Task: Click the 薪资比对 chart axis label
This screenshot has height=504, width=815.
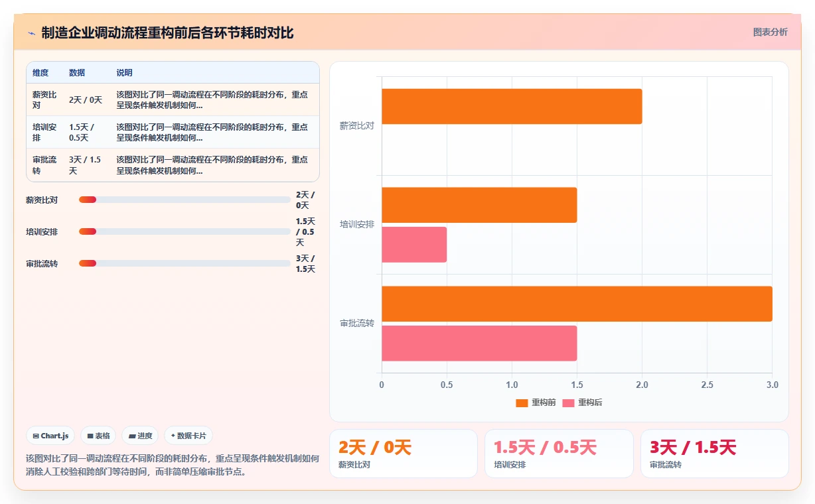Action: [357, 125]
